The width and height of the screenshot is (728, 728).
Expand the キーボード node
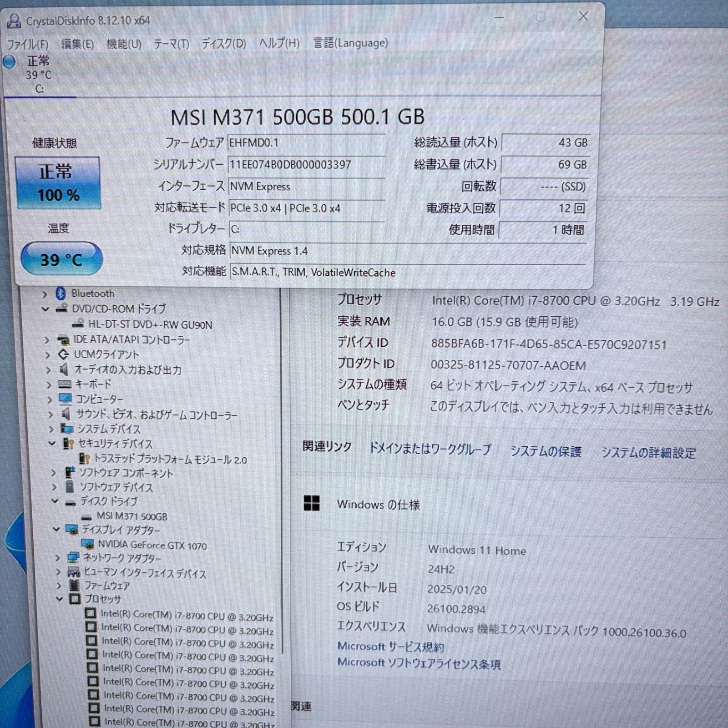pyautogui.click(x=49, y=385)
